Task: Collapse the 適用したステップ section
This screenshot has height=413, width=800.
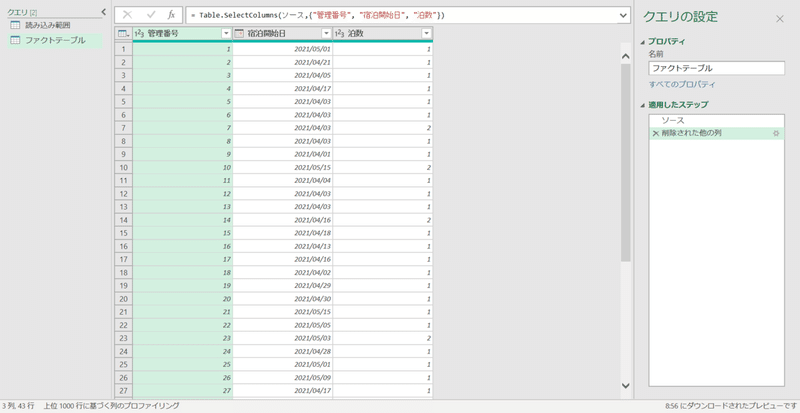Action: pos(642,105)
